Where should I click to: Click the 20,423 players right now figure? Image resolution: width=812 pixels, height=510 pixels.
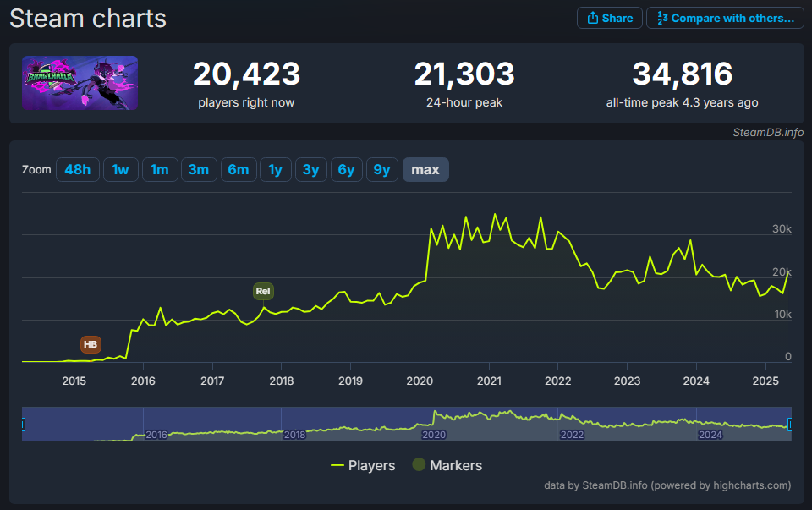(x=246, y=74)
